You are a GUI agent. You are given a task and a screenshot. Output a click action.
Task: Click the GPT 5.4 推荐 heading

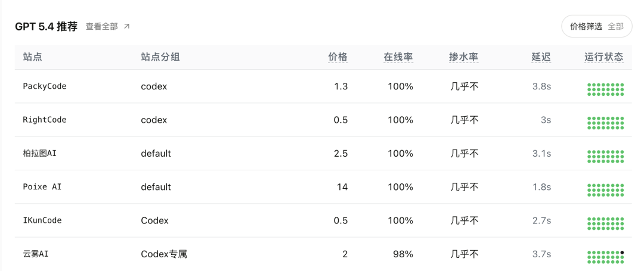click(46, 27)
